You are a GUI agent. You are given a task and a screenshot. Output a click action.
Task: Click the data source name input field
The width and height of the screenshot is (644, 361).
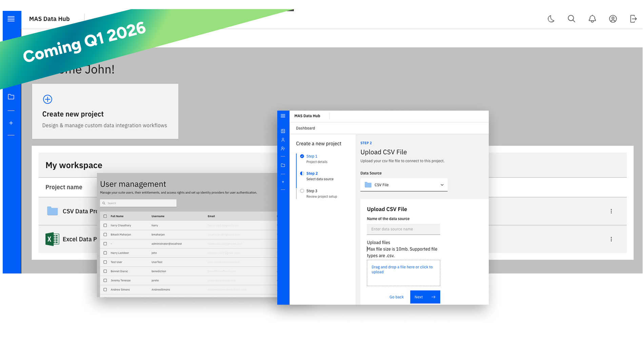click(403, 229)
